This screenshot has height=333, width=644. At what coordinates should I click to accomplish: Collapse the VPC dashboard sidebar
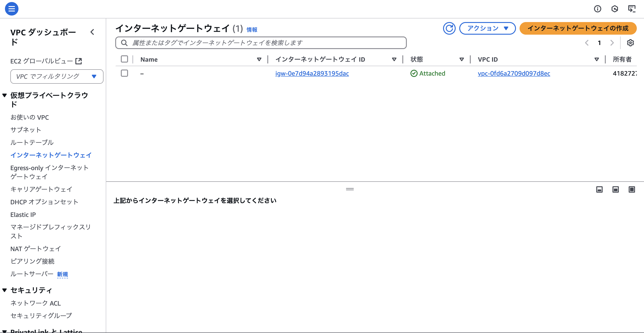coord(92,32)
